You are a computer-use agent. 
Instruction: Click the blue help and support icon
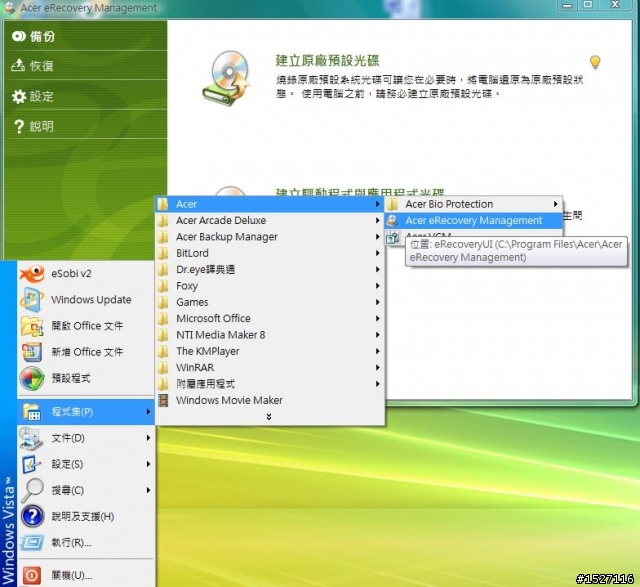tap(33, 516)
